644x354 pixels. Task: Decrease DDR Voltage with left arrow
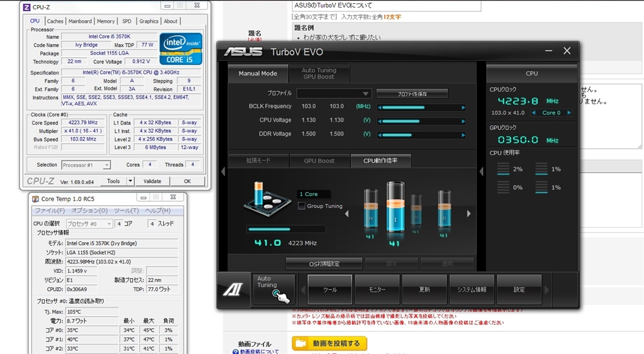click(380, 135)
